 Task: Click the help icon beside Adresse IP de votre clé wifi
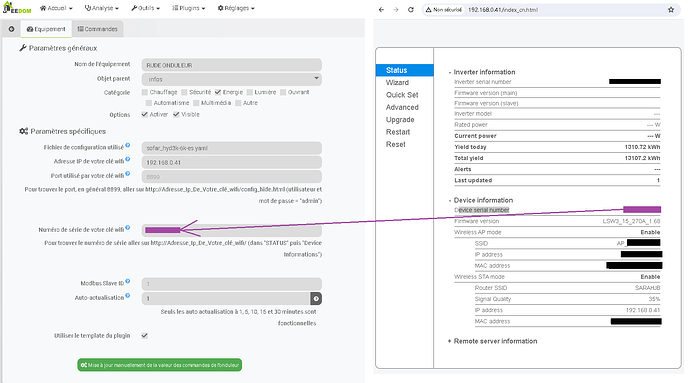[x=128, y=159]
